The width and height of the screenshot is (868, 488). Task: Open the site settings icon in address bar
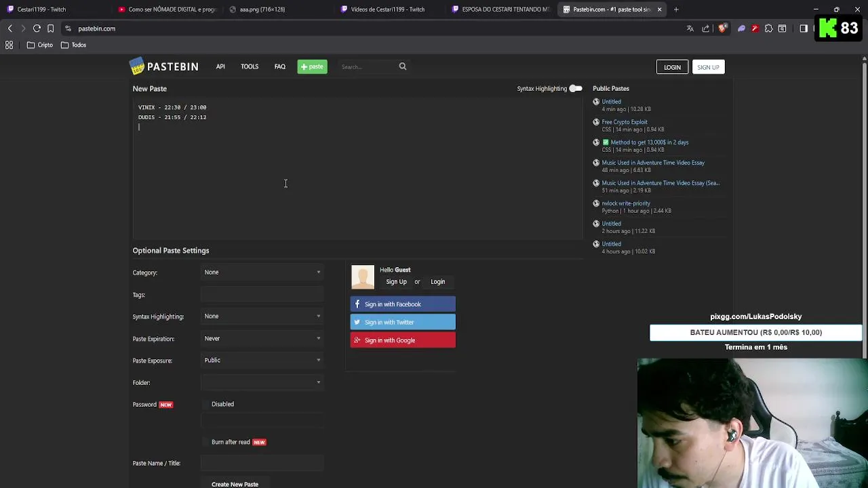68,28
